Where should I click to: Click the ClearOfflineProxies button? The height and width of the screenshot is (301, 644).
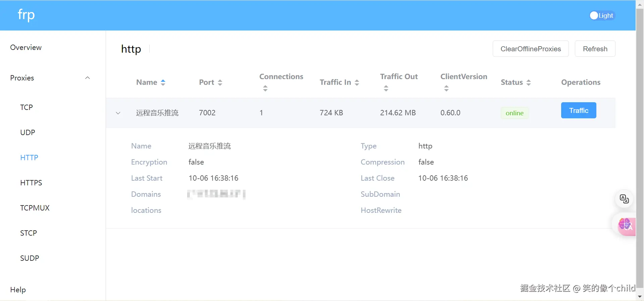pos(531,49)
